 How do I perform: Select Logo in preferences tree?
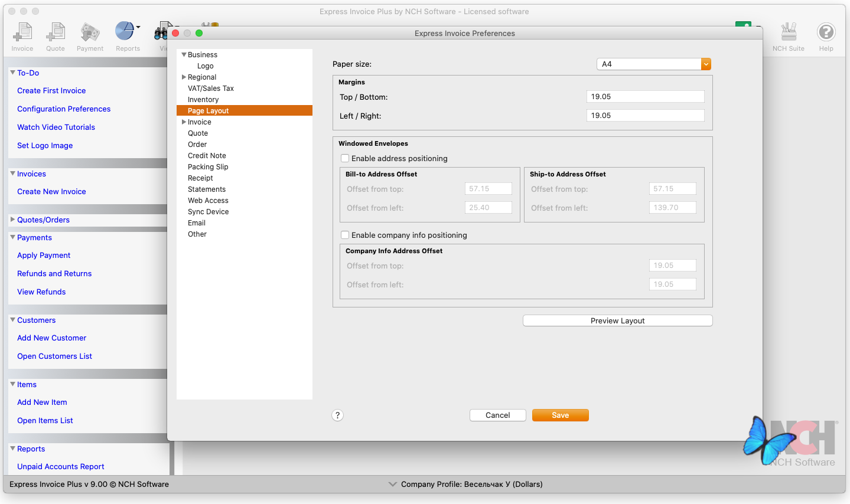pos(206,66)
